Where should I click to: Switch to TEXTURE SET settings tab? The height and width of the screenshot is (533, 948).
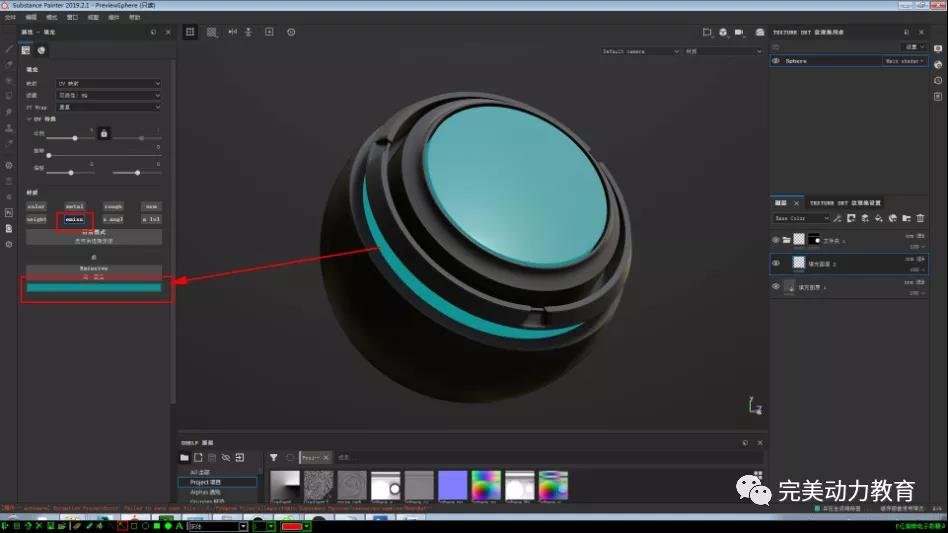point(844,203)
